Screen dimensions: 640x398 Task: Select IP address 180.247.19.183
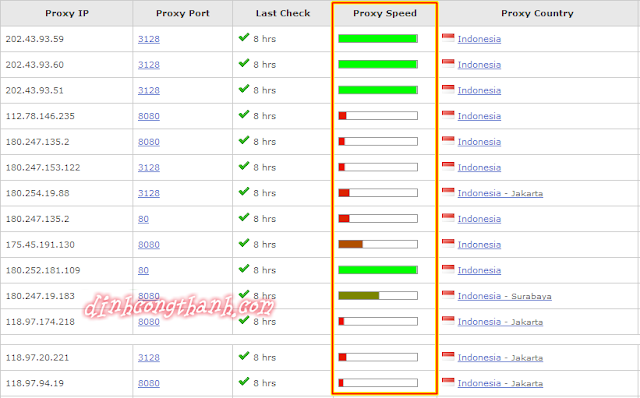[40, 296]
